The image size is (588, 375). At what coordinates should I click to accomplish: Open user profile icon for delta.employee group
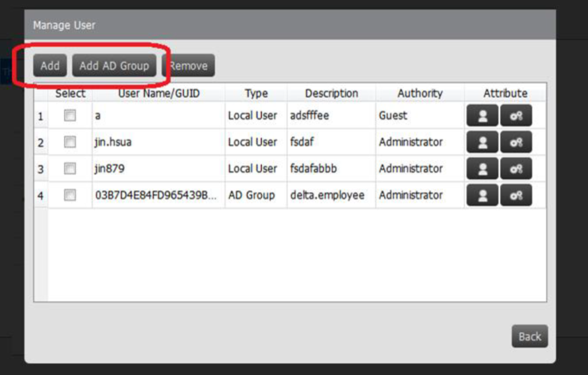point(482,195)
